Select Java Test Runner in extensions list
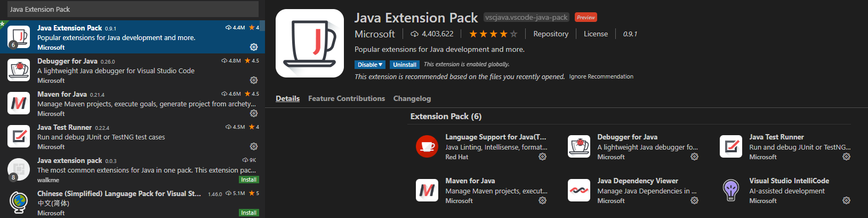This screenshot has width=868, height=218. coord(132,136)
